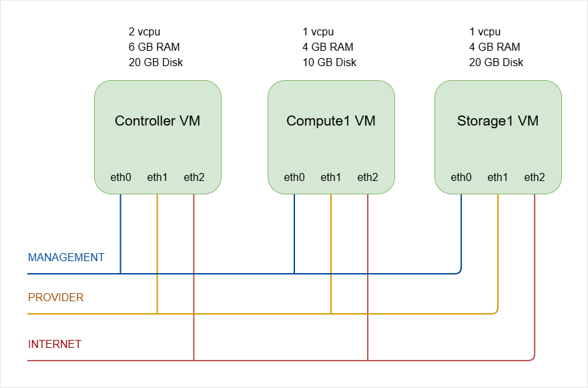Click eth2 on the Controller VM

click(x=194, y=178)
